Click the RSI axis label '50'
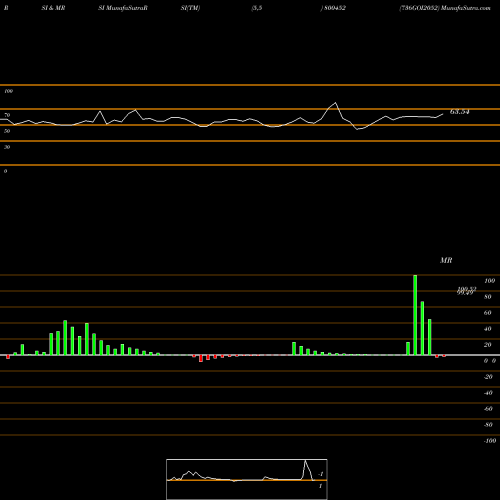The height and width of the screenshot is (500, 500). pyautogui.click(x=7, y=131)
